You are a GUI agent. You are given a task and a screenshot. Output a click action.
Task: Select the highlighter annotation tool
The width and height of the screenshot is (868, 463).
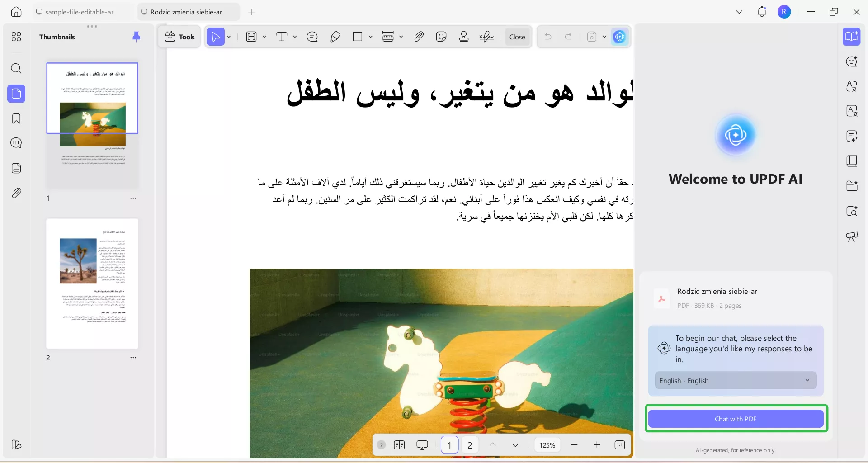335,37
